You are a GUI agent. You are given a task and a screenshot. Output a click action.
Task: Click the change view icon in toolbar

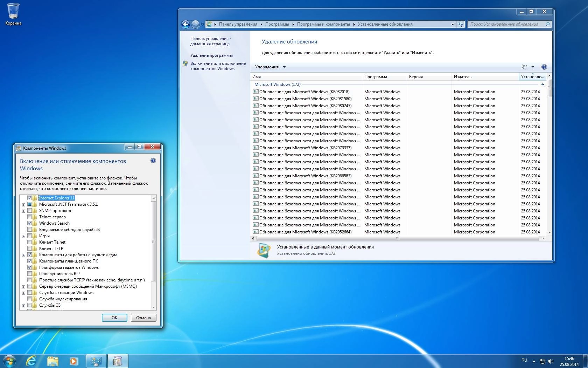coord(524,67)
